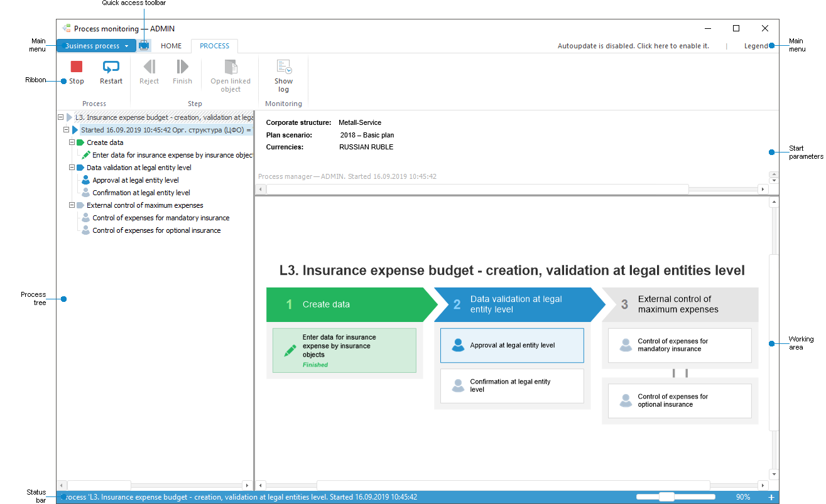Click the Reject step button
The width and height of the screenshot is (826, 504).
click(149, 72)
